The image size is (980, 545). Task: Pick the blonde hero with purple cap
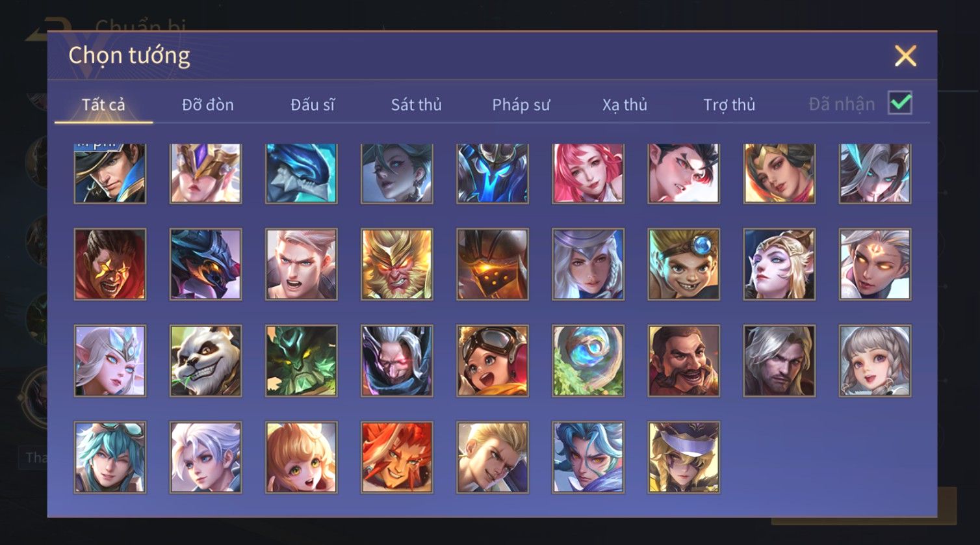coord(684,457)
